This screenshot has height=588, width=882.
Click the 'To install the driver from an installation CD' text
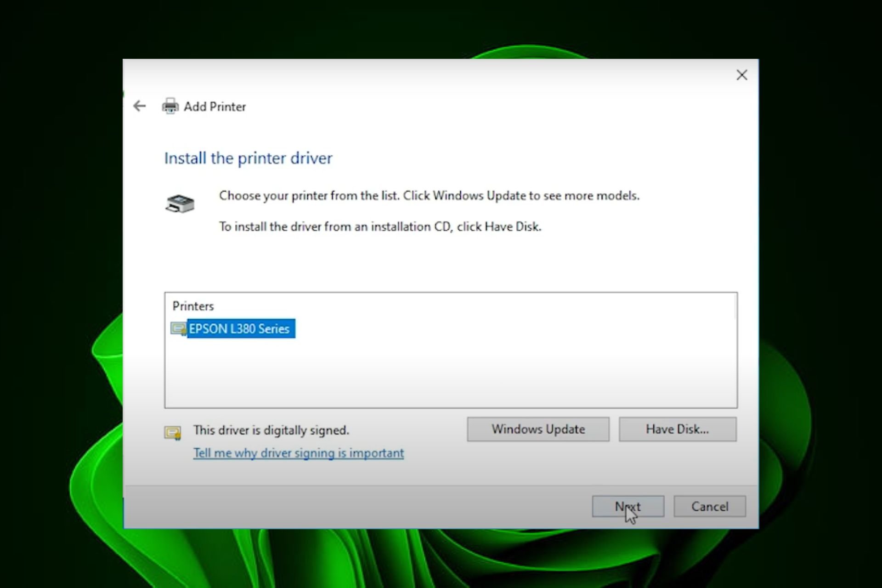click(380, 226)
